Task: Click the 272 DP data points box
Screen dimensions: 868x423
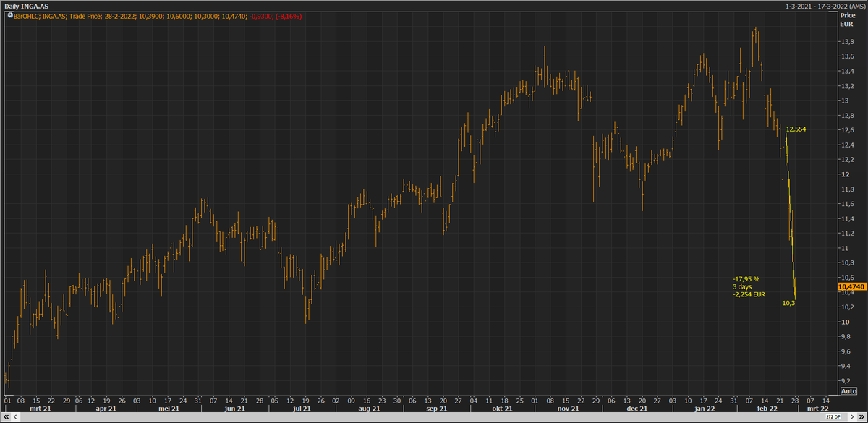Action: [834, 418]
